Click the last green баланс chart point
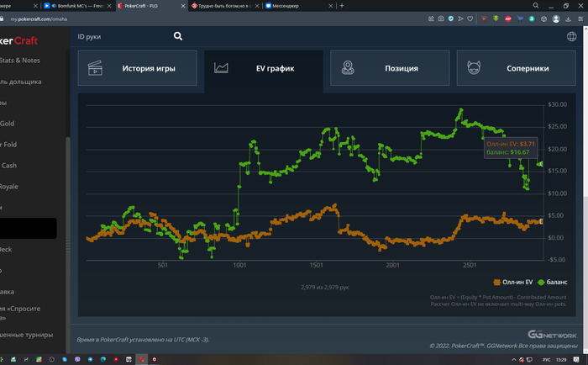 [541, 164]
